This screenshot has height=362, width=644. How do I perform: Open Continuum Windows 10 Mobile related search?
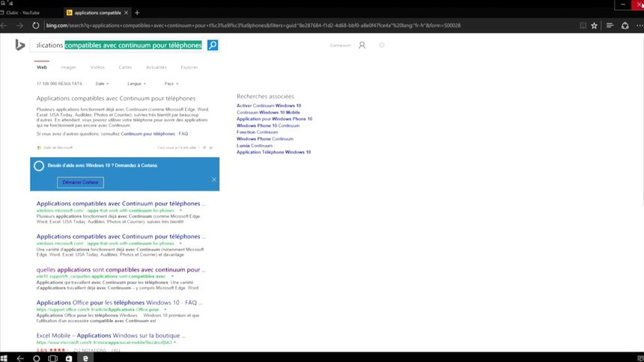[x=268, y=112]
